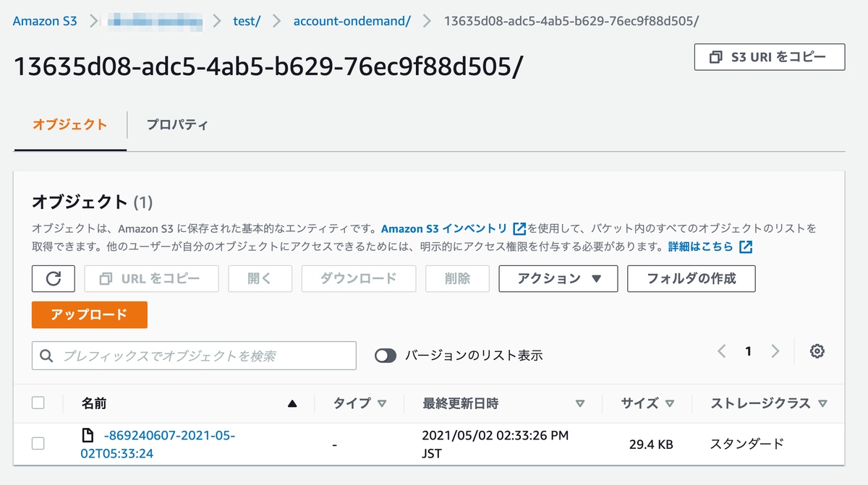Screen dimensions: 868x485
Task: Click the 29.4 KB size cell
Action: pos(651,445)
